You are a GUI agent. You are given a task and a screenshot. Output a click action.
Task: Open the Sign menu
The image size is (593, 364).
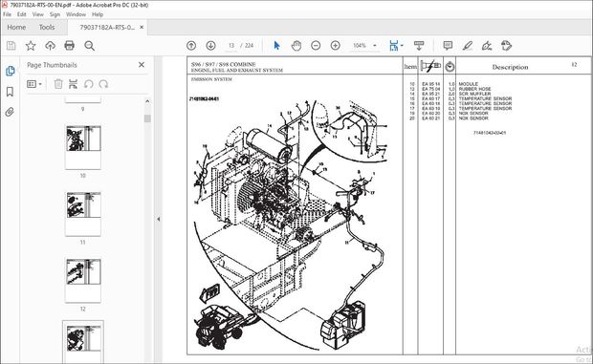(55, 14)
